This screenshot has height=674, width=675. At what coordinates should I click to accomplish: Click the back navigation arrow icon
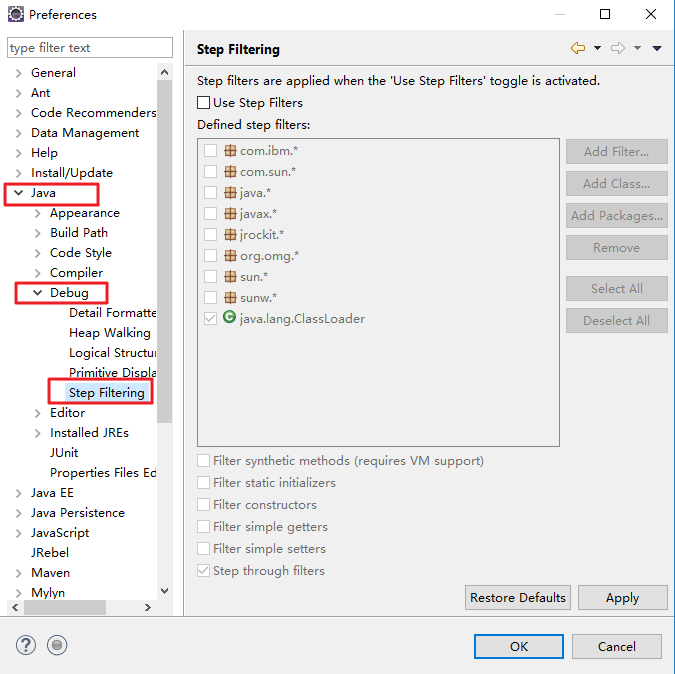pos(577,48)
